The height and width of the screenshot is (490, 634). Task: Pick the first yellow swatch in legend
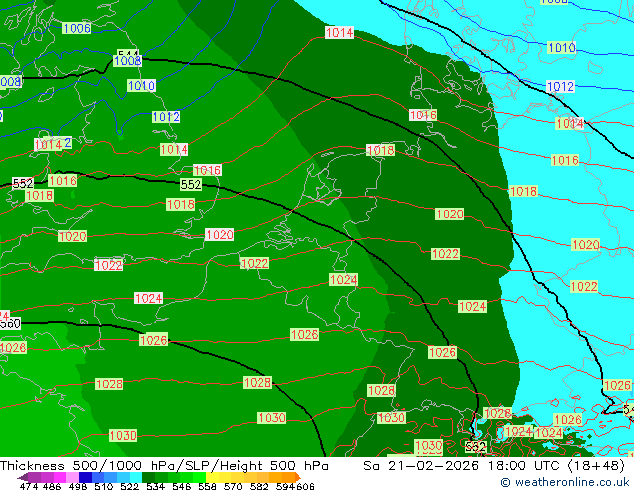pos(212,477)
